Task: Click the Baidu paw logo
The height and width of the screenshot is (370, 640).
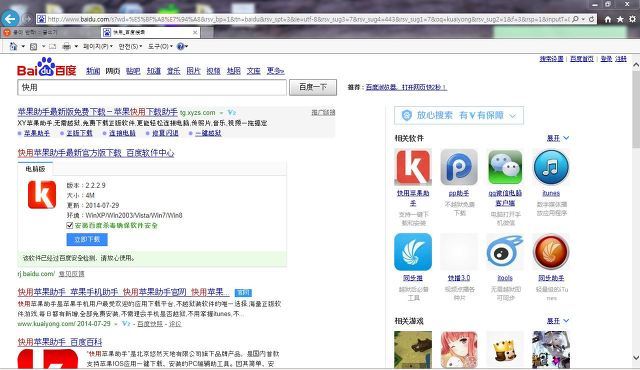Action: coord(46,66)
